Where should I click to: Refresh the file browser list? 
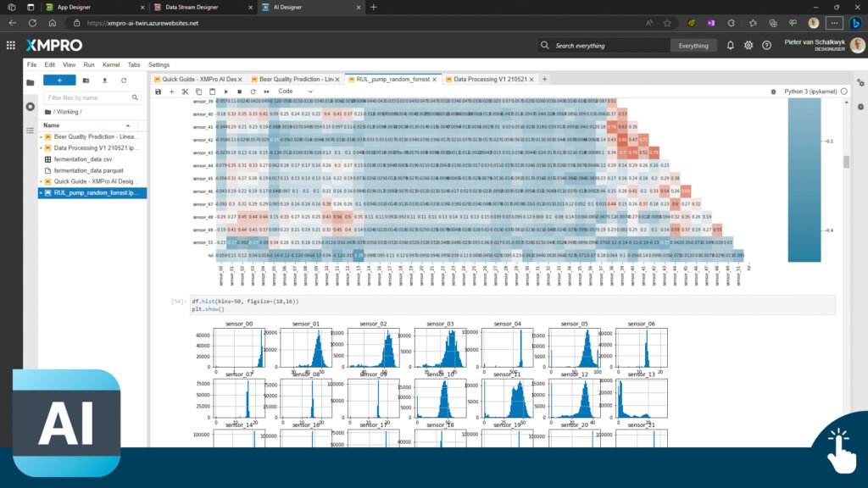coord(124,80)
